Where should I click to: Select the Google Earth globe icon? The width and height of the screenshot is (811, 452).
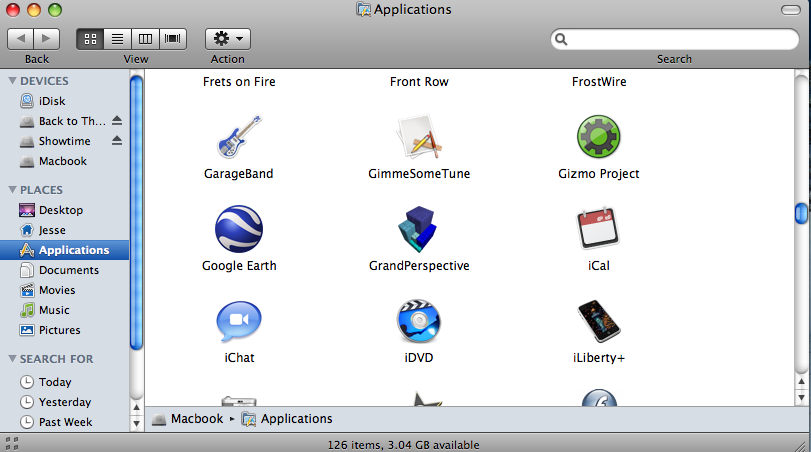(x=238, y=229)
